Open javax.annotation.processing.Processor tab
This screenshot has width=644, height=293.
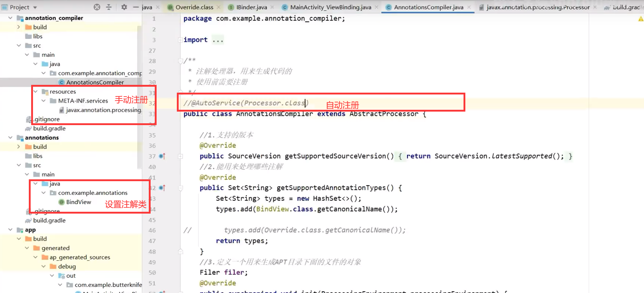coord(538,7)
